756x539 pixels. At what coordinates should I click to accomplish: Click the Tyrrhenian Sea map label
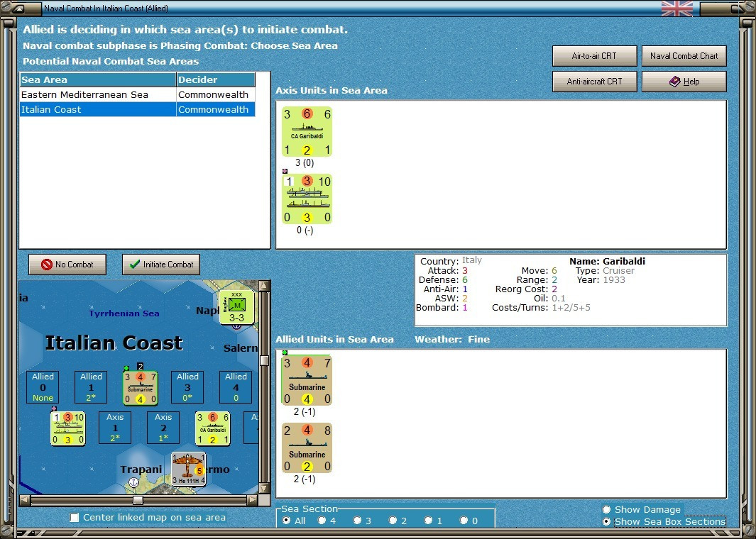124,313
